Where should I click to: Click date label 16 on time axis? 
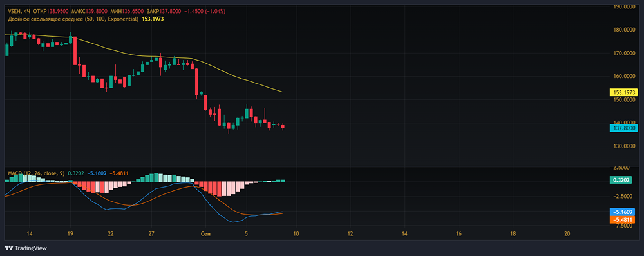[x=459, y=234]
